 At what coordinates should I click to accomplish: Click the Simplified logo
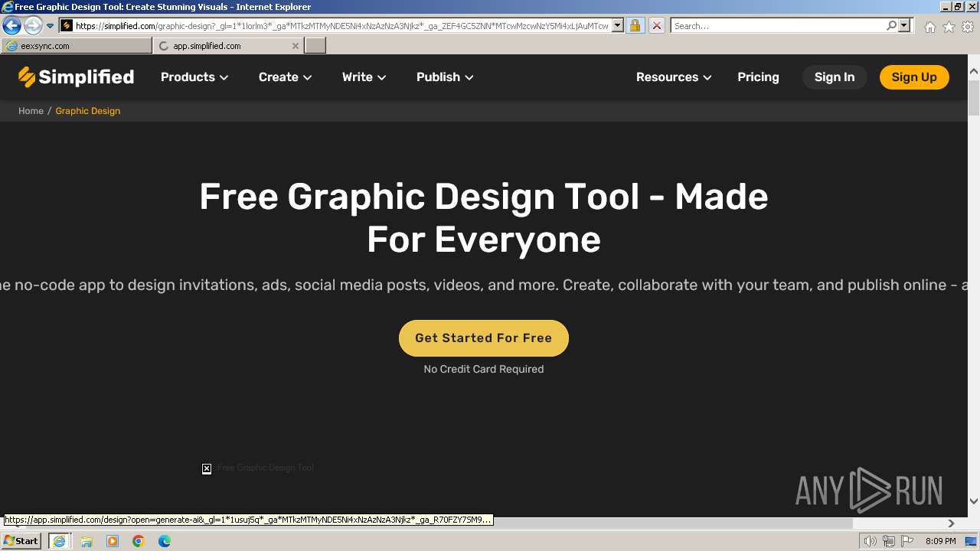coord(76,77)
